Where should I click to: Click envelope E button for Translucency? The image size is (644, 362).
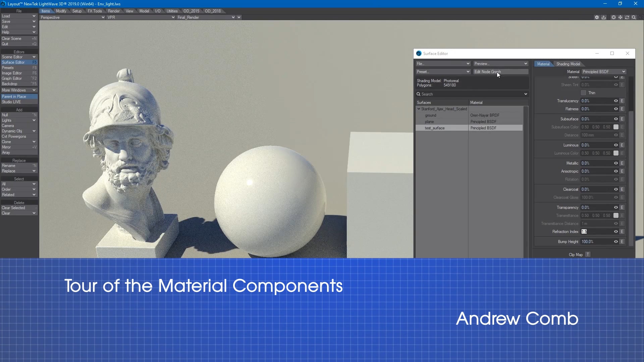(x=622, y=101)
